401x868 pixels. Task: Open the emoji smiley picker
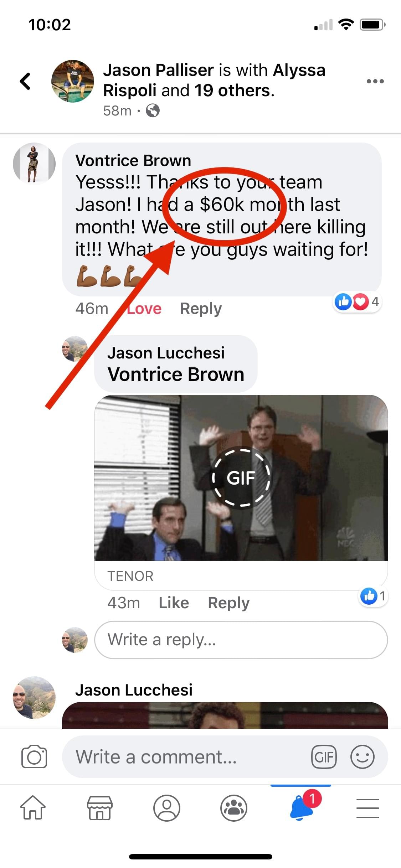coord(362,757)
